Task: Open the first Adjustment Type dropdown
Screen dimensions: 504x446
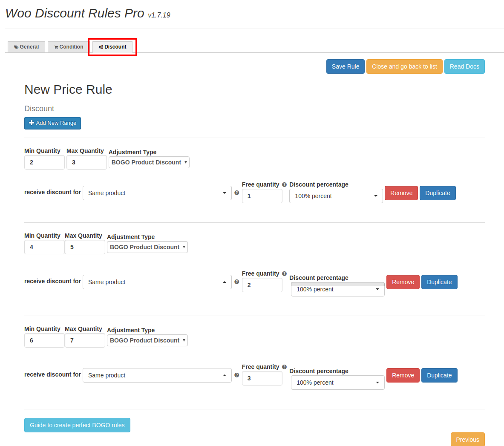Action: click(x=149, y=162)
